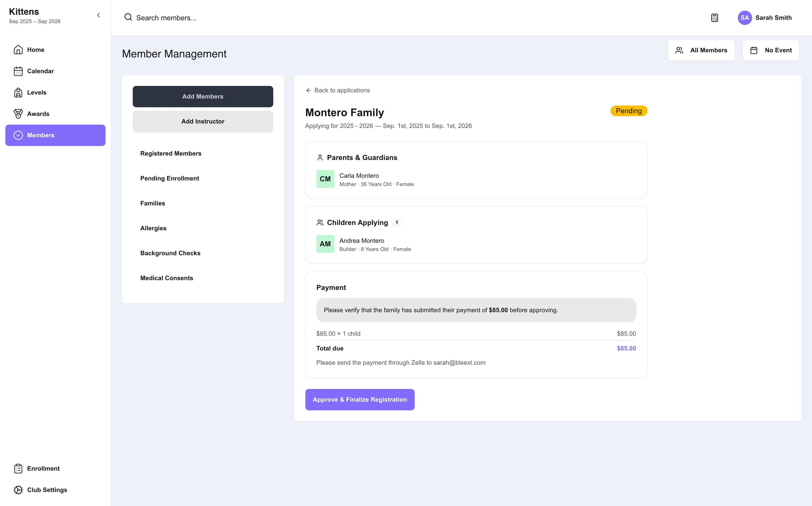The image size is (812, 506).
Task: Click the Enrollment clipboard icon
Action: (x=18, y=469)
